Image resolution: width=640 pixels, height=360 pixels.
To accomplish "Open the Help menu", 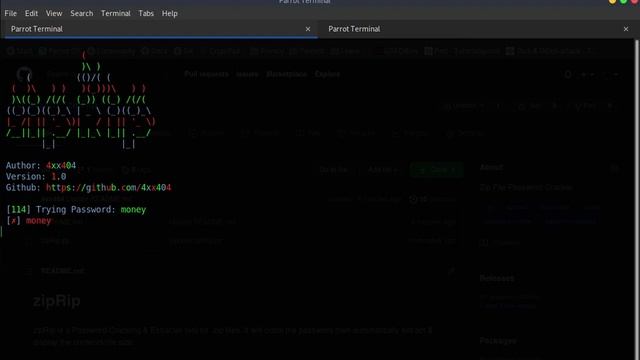I will [169, 13].
